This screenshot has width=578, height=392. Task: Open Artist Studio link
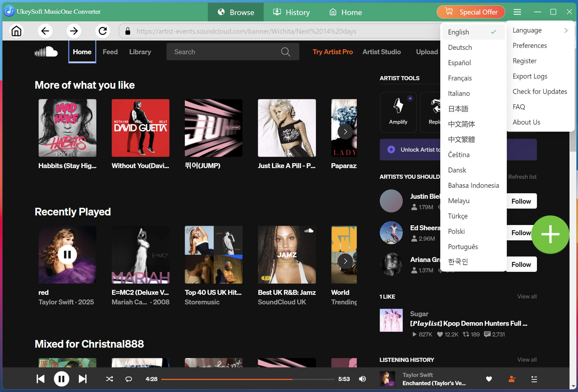(x=381, y=52)
